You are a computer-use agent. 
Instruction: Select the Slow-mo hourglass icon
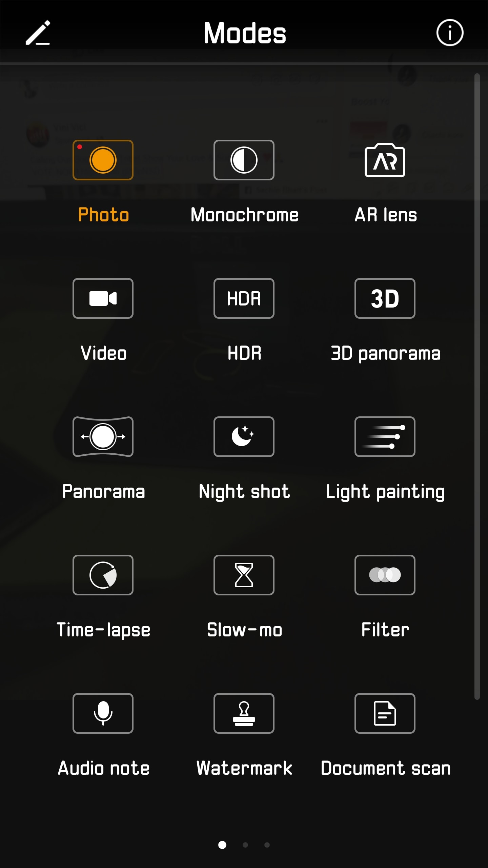244,575
